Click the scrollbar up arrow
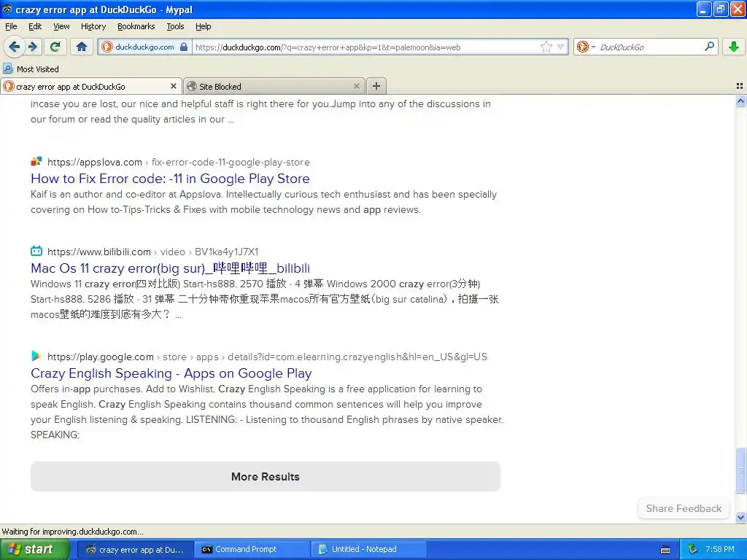This screenshot has height=560, width=747. coord(740,101)
